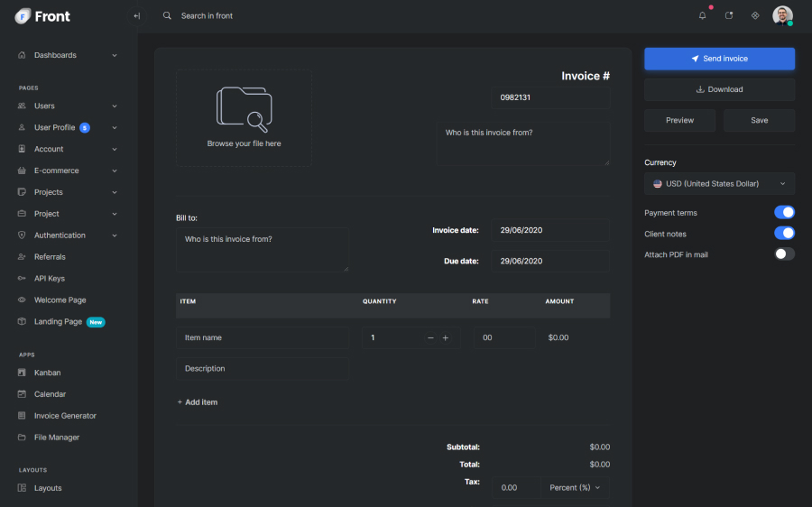Open the apps icon in the top bar

click(x=755, y=15)
